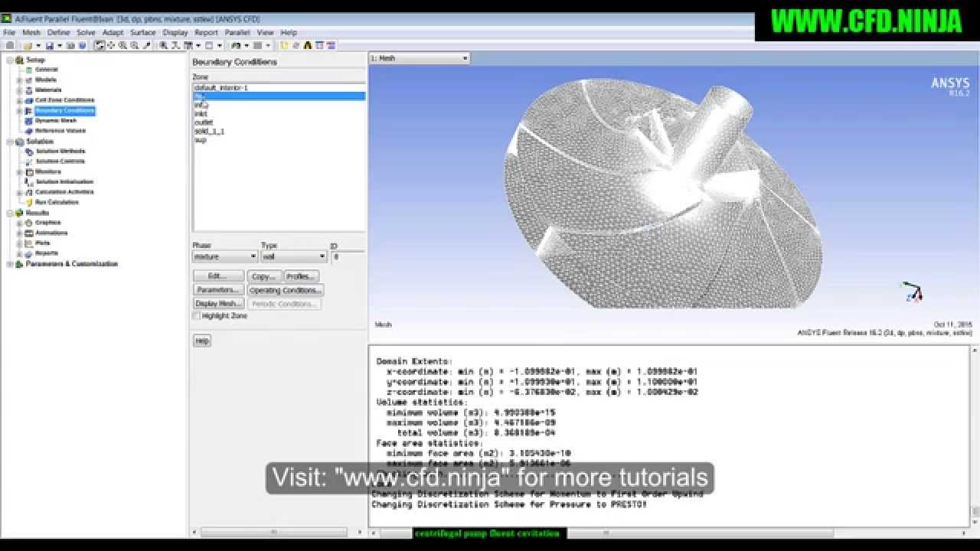Collapse the Solution tree node
980x551 pixels.
pyautogui.click(x=10, y=142)
